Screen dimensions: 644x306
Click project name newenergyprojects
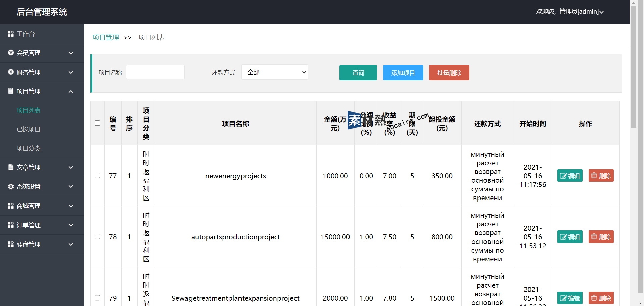pyautogui.click(x=235, y=176)
